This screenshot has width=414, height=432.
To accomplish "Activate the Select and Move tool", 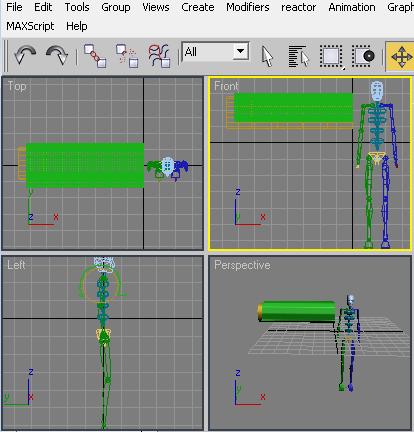I will point(401,57).
